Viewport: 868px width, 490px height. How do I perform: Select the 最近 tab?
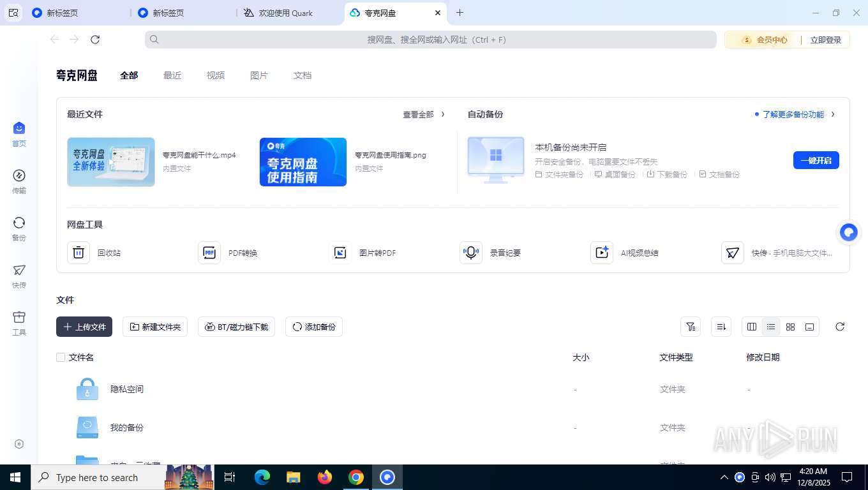172,75
